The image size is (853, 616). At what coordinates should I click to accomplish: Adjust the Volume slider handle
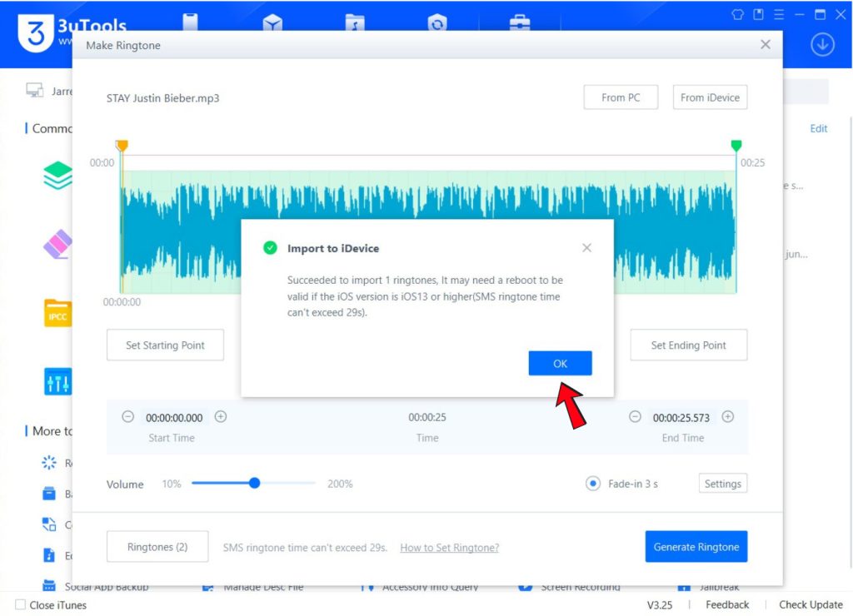(254, 483)
